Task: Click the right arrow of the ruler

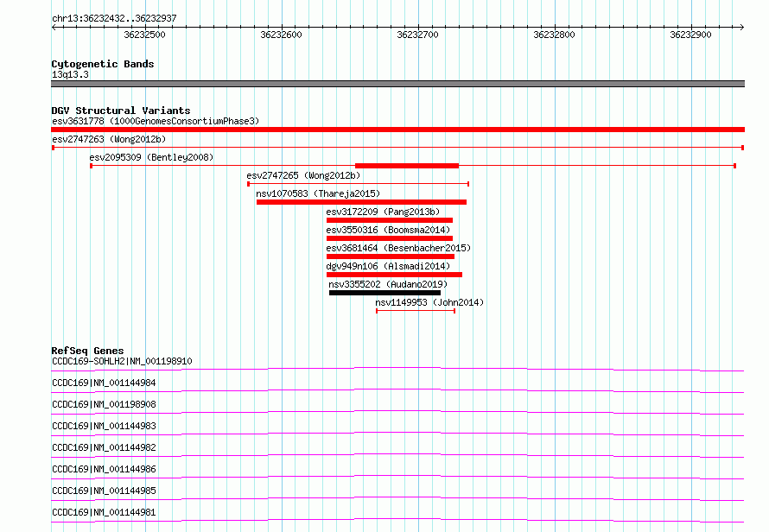Action: pyautogui.click(x=742, y=28)
